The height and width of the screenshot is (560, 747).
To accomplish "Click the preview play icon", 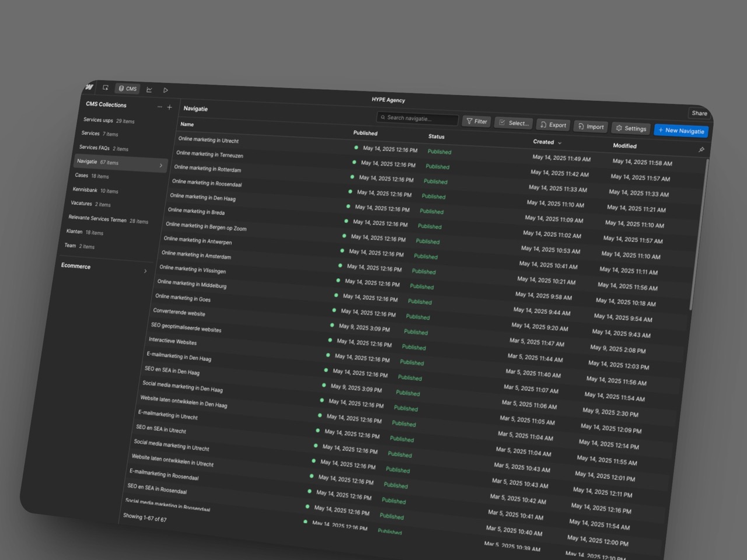I will point(166,90).
